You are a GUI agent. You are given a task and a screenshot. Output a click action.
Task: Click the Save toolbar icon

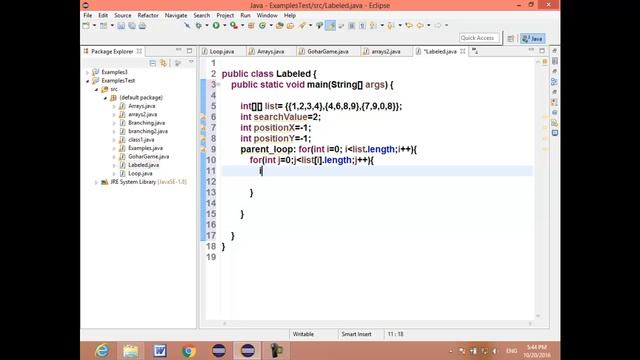tap(121, 26)
